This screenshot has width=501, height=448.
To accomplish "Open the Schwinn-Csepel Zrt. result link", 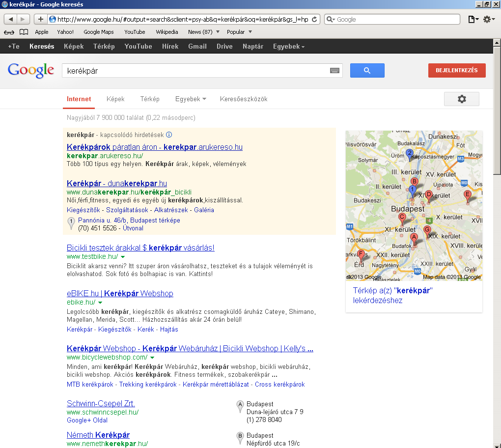I will pyautogui.click(x=101, y=403).
